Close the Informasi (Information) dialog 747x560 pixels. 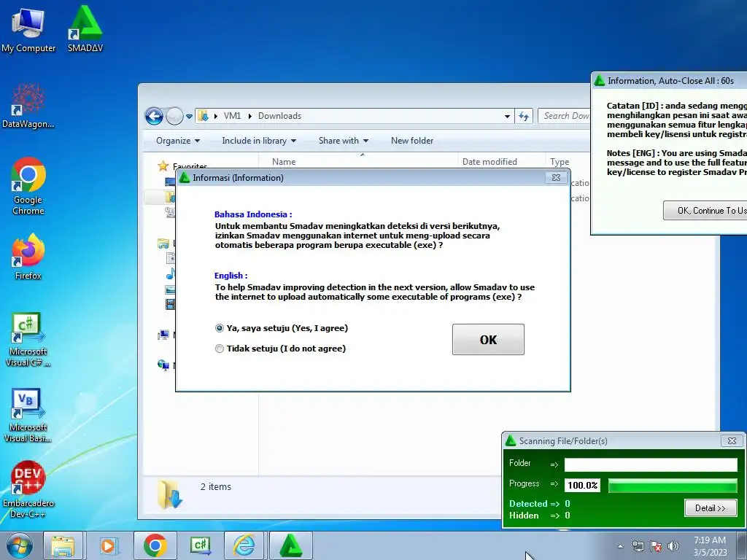click(x=555, y=178)
